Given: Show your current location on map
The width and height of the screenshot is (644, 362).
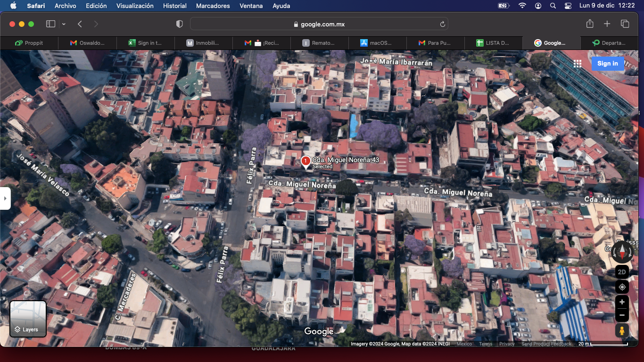Looking at the screenshot, I should [622, 287].
